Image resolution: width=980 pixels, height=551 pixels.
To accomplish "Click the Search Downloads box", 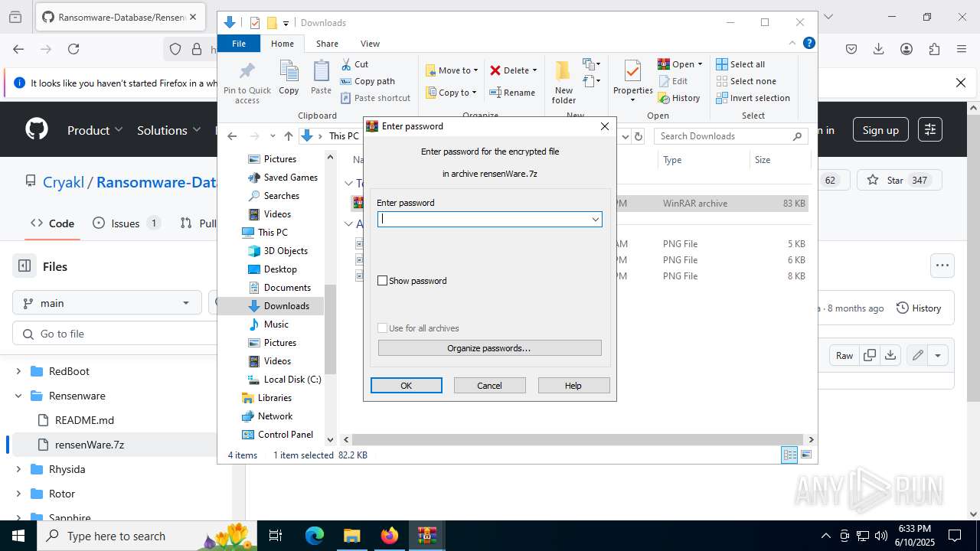I will click(x=731, y=136).
